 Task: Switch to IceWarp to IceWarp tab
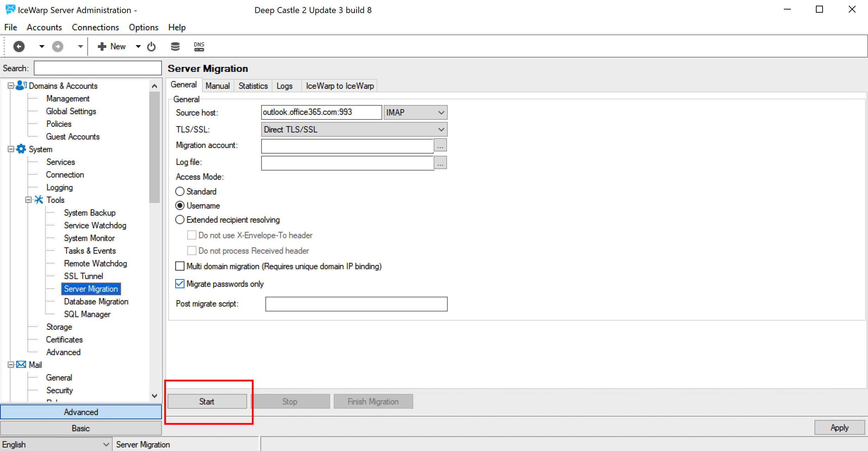pyautogui.click(x=340, y=86)
